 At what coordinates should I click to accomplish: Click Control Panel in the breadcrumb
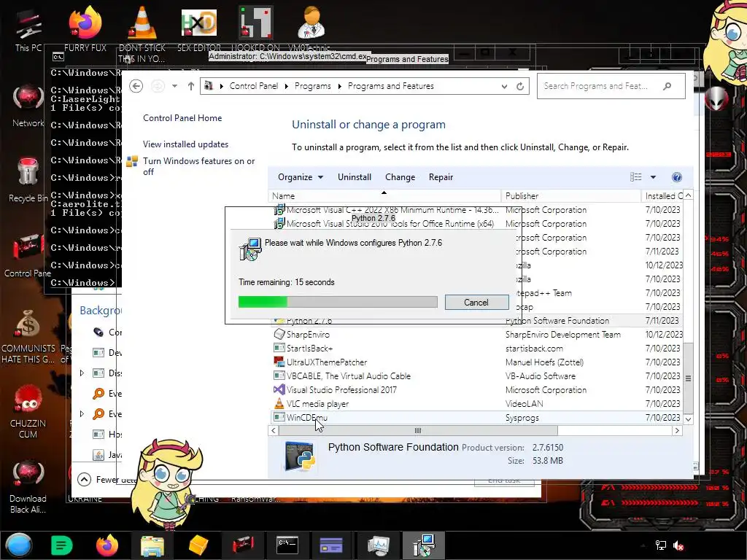point(253,86)
